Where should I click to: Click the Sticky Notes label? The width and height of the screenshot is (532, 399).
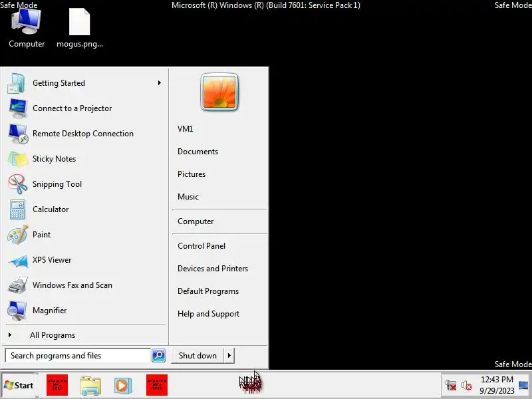click(x=55, y=159)
